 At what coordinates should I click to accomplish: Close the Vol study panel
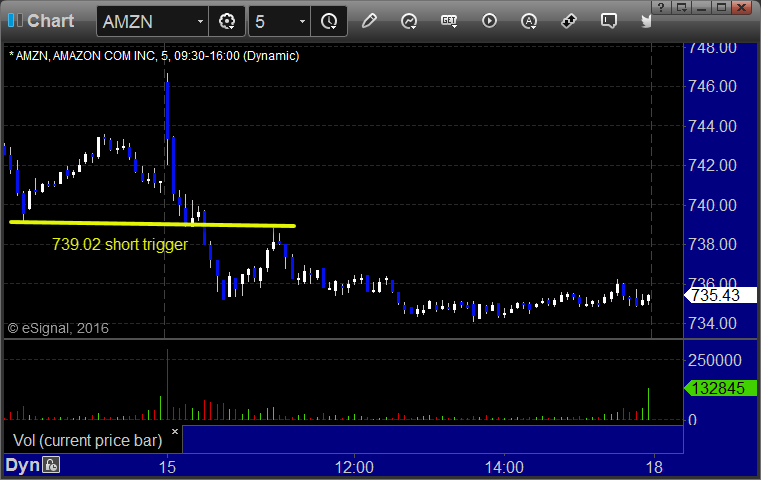tap(175, 431)
